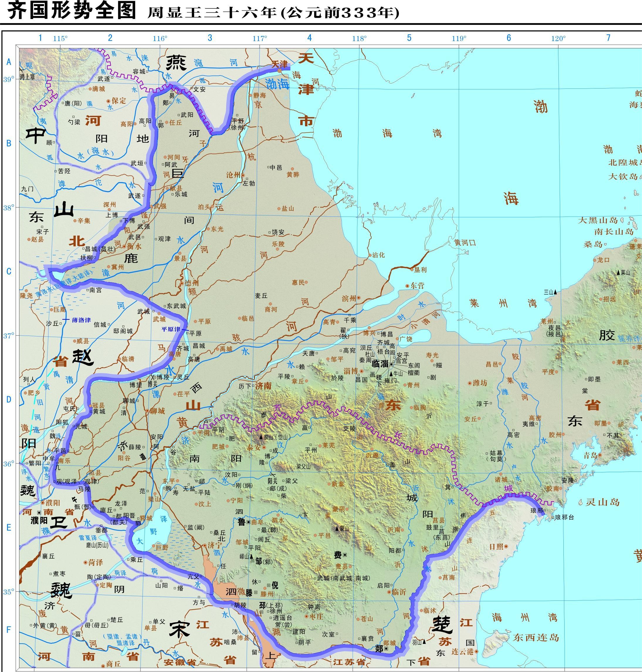Click the town label "龙口"

click(x=603, y=260)
